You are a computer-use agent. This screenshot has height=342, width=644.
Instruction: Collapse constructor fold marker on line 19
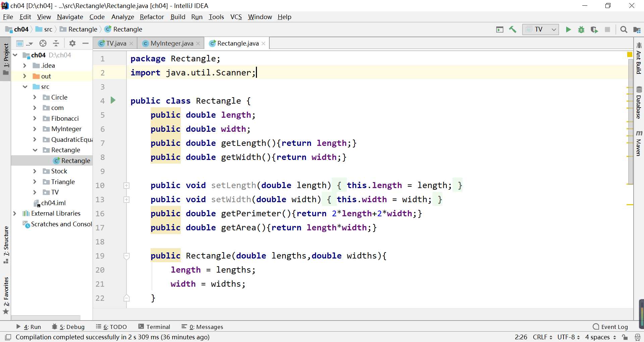tap(126, 256)
